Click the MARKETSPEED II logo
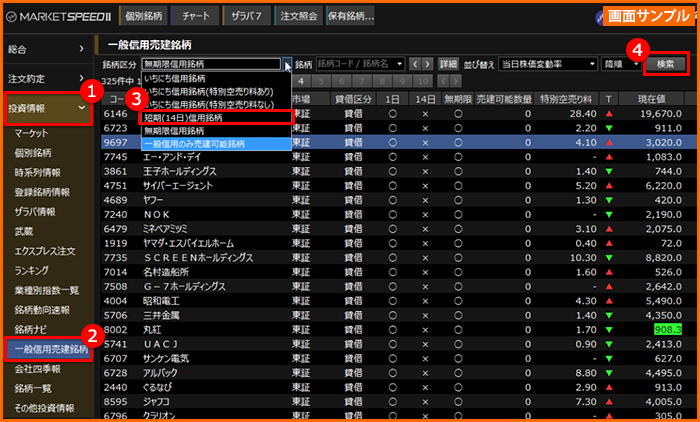Image resolution: width=700 pixels, height=422 pixels. 58,17
